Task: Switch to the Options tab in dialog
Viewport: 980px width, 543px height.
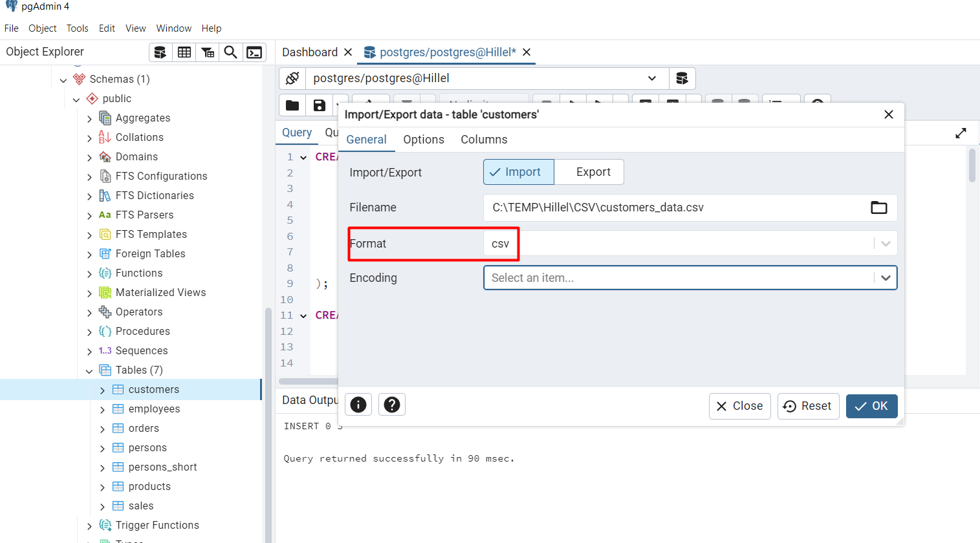Action: coord(424,140)
